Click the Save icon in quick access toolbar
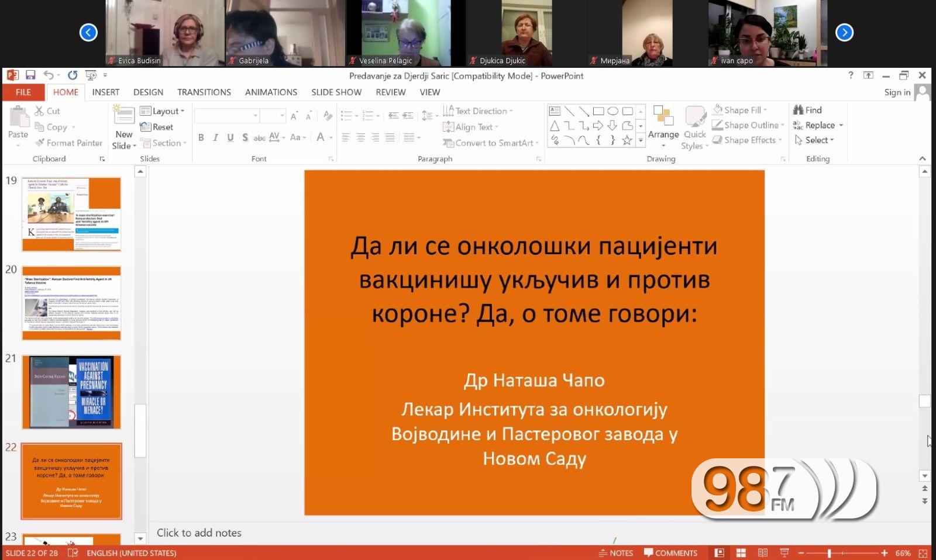Viewport: 936px width, 560px height. [x=30, y=75]
